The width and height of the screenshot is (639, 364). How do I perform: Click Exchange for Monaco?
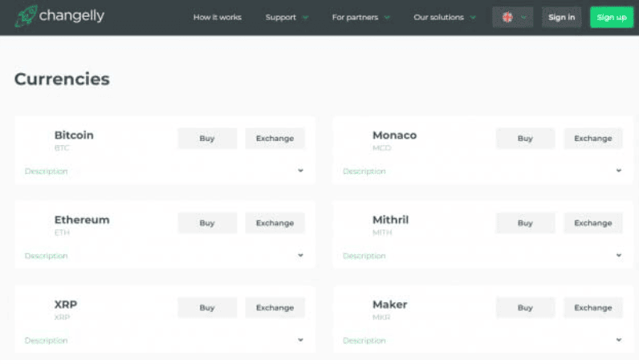(593, 139)
